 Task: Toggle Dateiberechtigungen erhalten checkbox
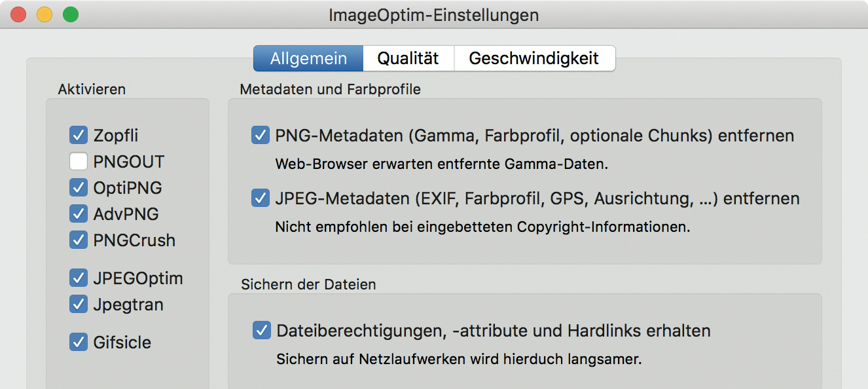pyautogui.click(x=262, y=331)
